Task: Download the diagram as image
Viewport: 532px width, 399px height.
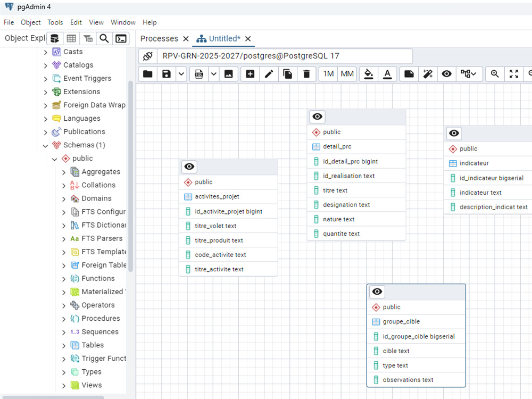Action: pos(228,74)
